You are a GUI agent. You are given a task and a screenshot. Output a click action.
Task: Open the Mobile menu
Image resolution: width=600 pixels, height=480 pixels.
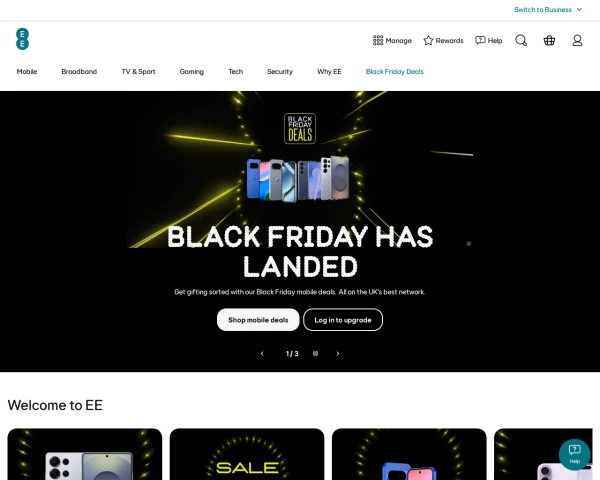[x=27, y=72]
